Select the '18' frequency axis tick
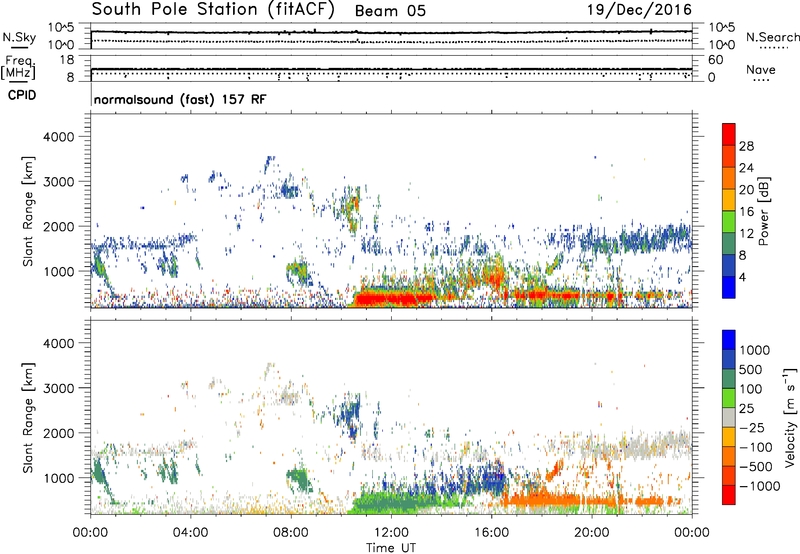Screen dimensions: 800x554 (67, 60)
